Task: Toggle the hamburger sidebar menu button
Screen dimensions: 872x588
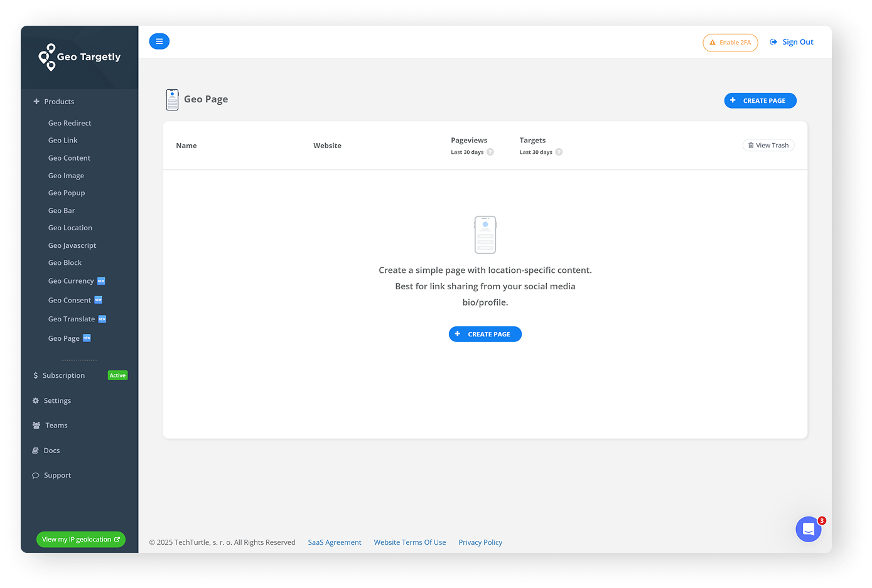Action: [159, 41]
